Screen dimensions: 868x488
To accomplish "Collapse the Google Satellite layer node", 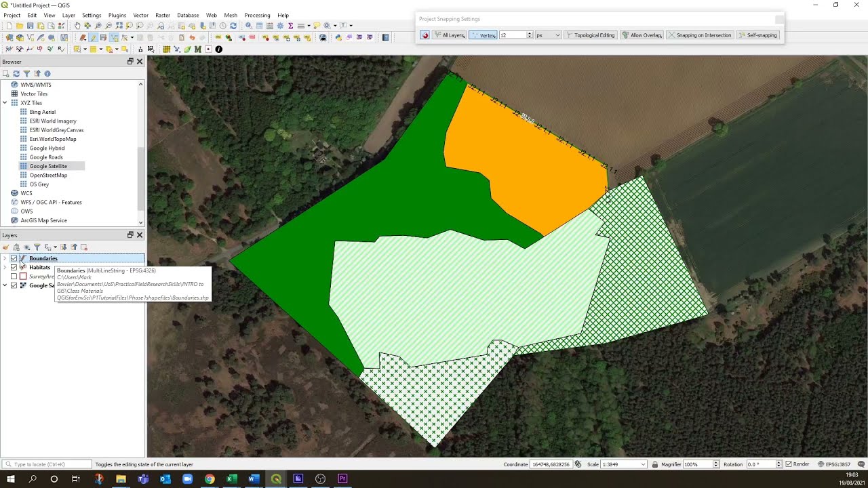I will (x=5, y=285).
